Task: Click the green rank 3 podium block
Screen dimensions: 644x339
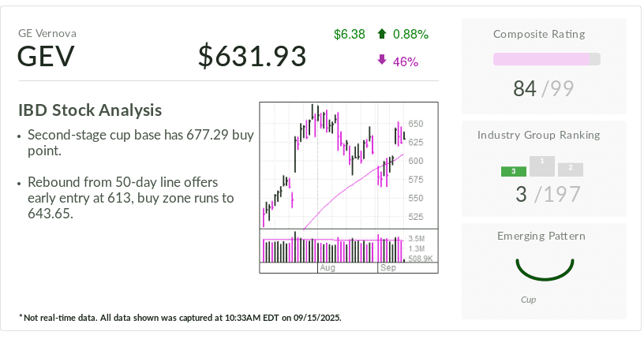Action: tap(513, 171)
